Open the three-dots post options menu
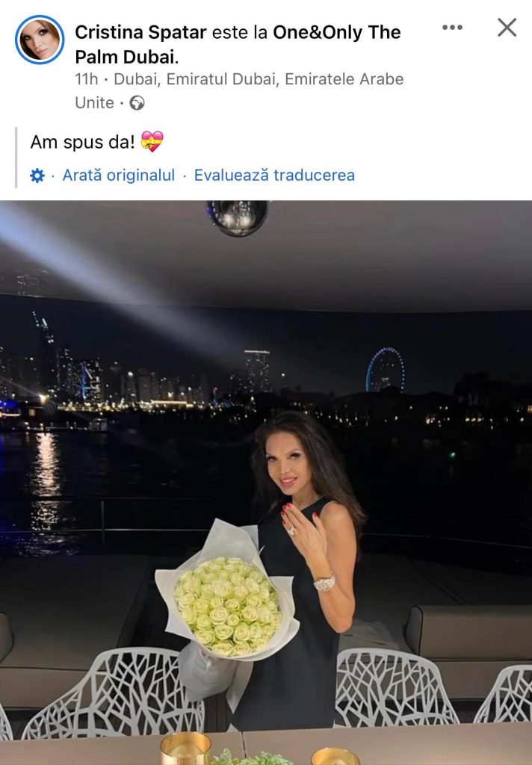The height and width of the screenshot is (765, 532). (452, 28)
